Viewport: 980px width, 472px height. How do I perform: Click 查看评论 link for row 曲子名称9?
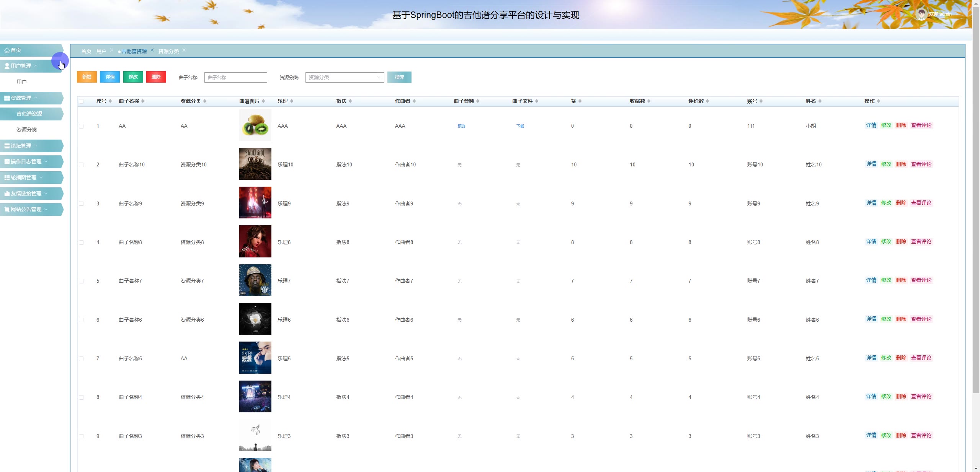(x=921, y=203)
